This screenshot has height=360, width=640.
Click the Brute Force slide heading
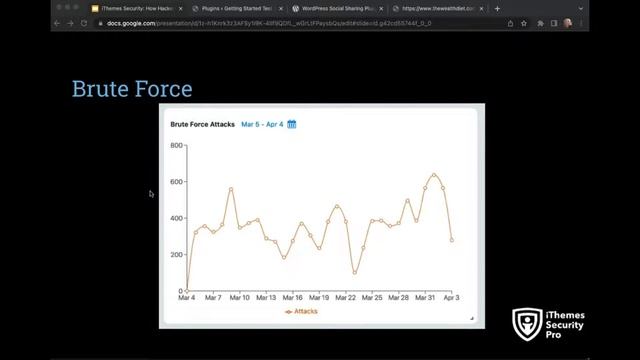132,89
